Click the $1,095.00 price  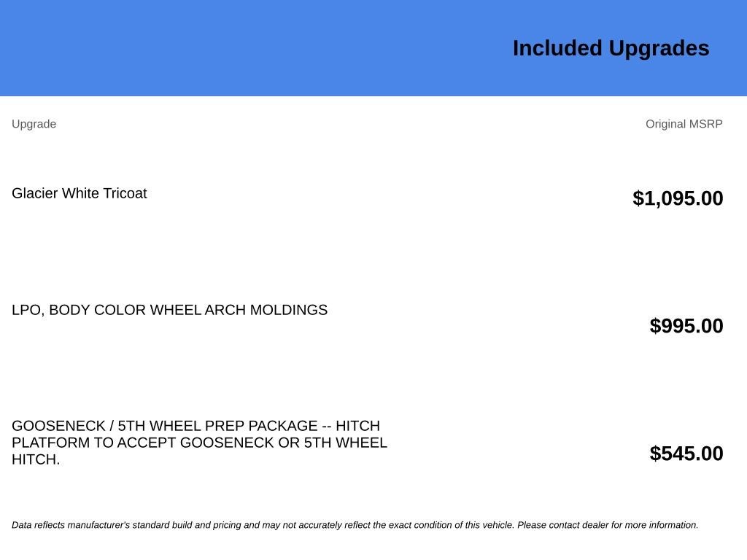point(678,198)
